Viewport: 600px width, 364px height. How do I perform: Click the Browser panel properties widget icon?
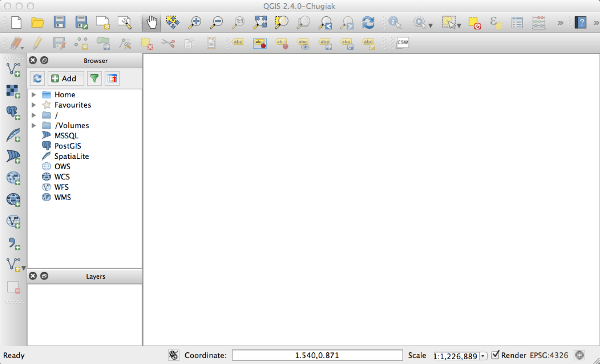tap(112, 78)
